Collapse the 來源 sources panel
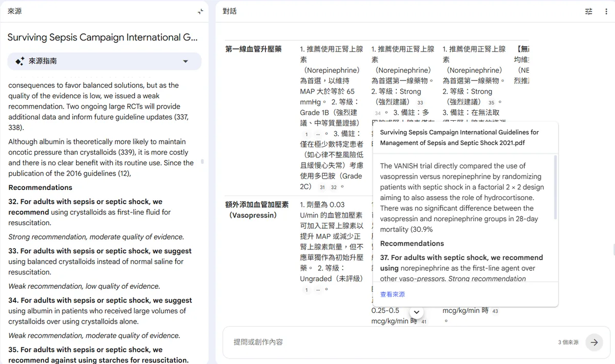Screen dimensions: 615x364 [x=200, y=11]
